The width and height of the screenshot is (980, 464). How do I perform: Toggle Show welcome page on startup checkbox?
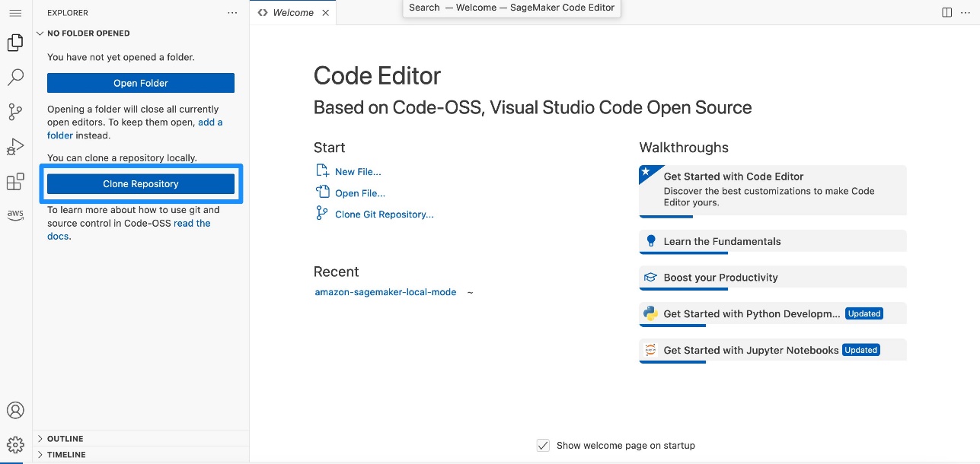[543, 445]
